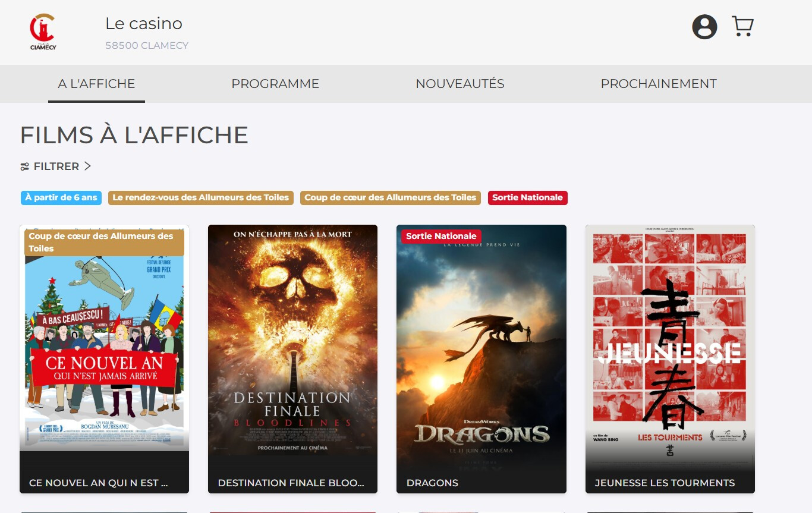Select the PROCHAINEMENT tab

[658, 84]
